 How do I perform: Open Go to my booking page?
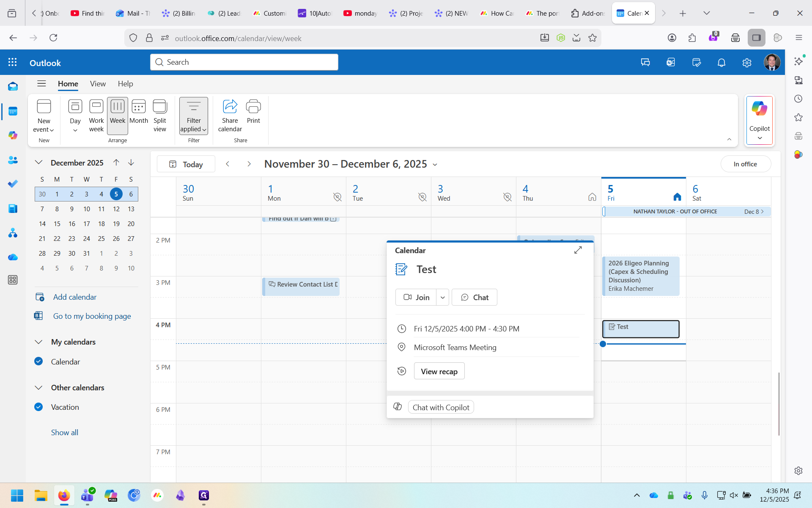tap(92, 316)
